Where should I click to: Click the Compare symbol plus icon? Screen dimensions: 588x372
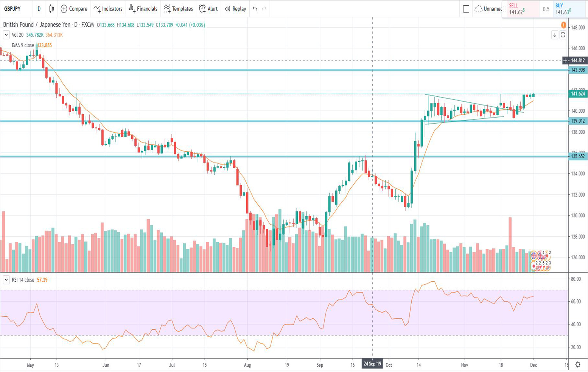(x=64, y=9)
